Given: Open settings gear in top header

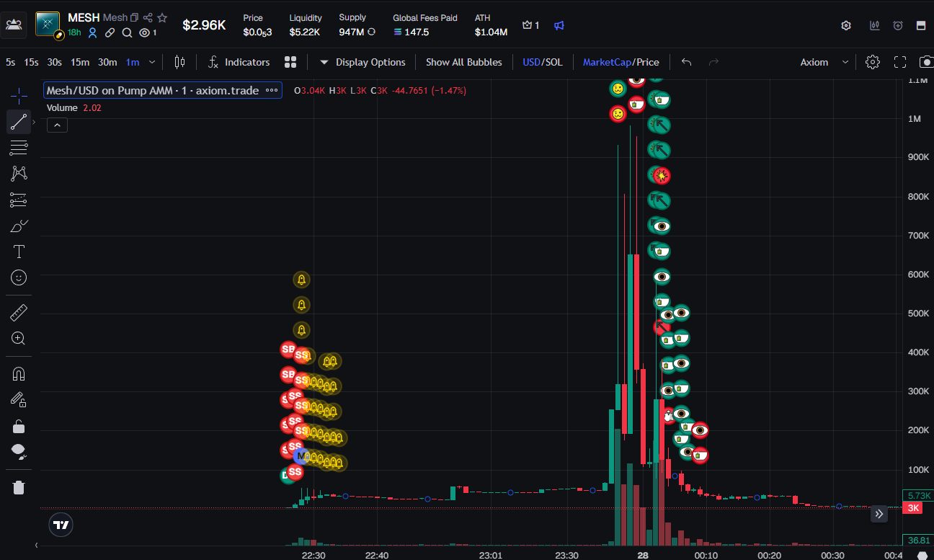Looking at the screenshot, I should pyautogui.click(x=846, y=25).
